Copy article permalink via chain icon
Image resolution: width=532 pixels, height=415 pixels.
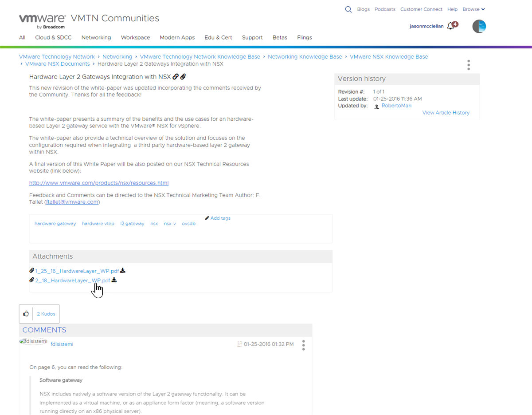[x=176, y=77]
